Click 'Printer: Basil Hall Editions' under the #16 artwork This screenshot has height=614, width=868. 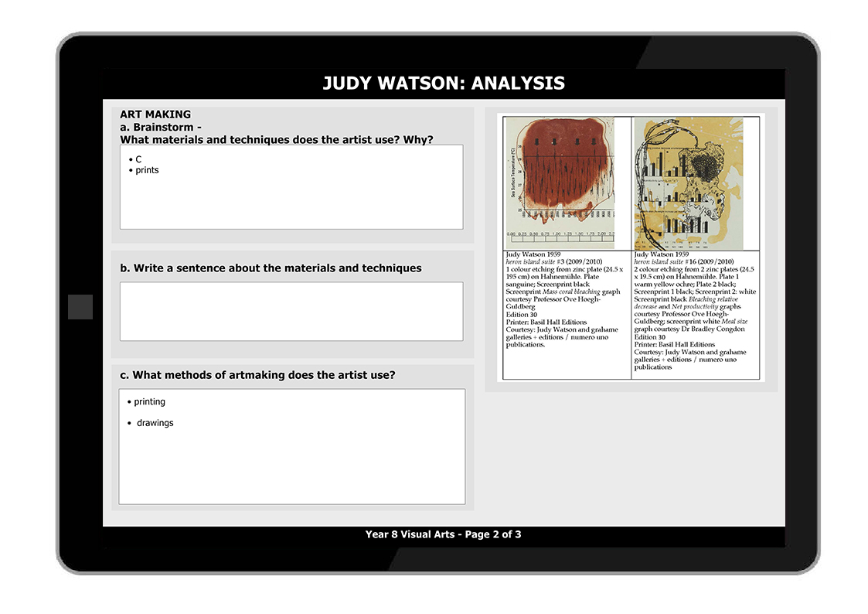click(x=675, y=344)
